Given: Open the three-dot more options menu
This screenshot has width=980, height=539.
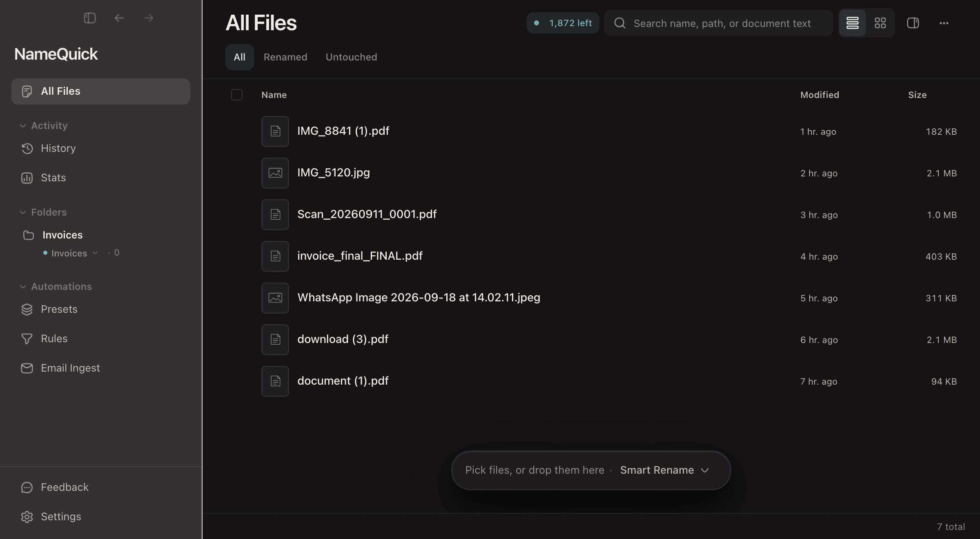Looking at the screenshot, I should (x=944, y=23).
